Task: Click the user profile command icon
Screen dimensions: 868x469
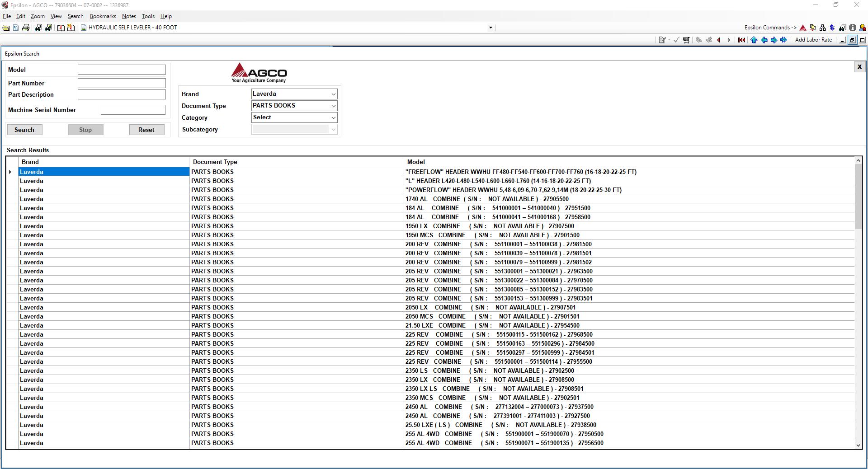Action: 862,28
